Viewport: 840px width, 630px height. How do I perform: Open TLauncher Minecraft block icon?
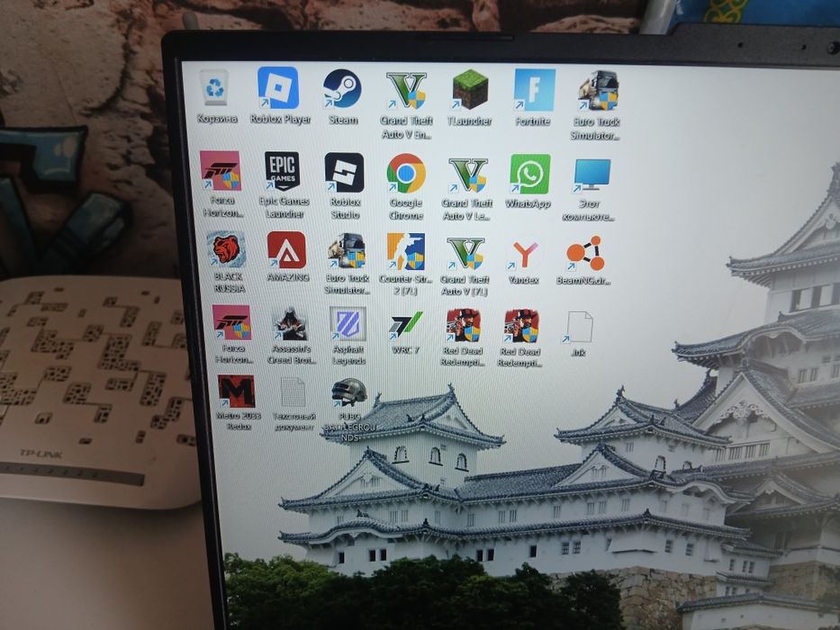coord(469,89)
